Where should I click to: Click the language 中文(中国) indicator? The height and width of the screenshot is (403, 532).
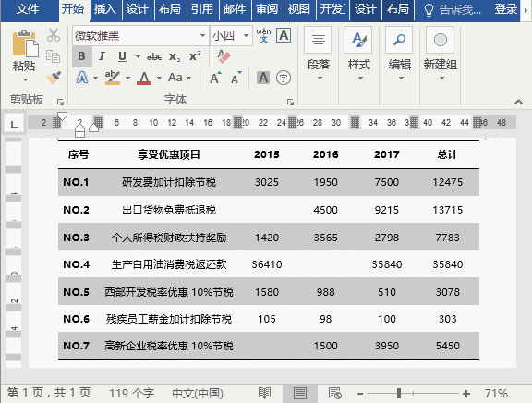click(x=198, y=393)
